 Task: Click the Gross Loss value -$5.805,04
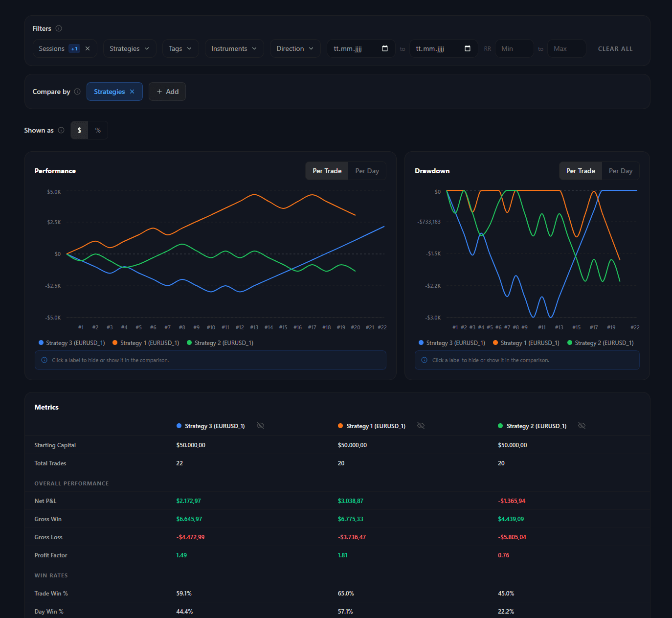(512, 537)
